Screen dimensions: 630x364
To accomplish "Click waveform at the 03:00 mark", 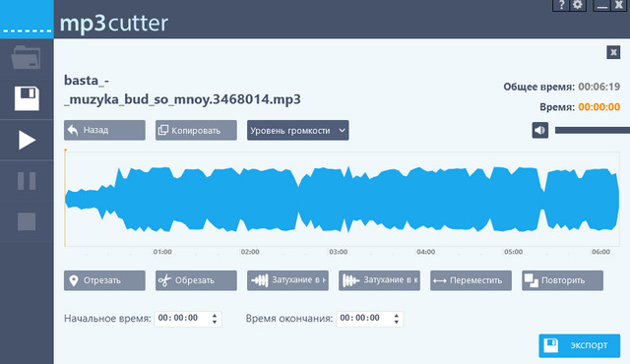I will coord(339,199).
